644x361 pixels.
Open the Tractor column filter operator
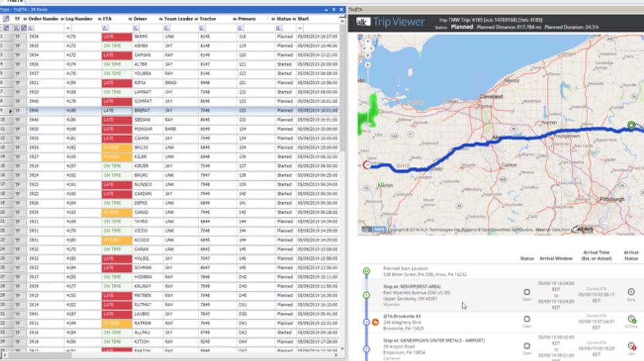pyautogui.click(x=202, y=28)
